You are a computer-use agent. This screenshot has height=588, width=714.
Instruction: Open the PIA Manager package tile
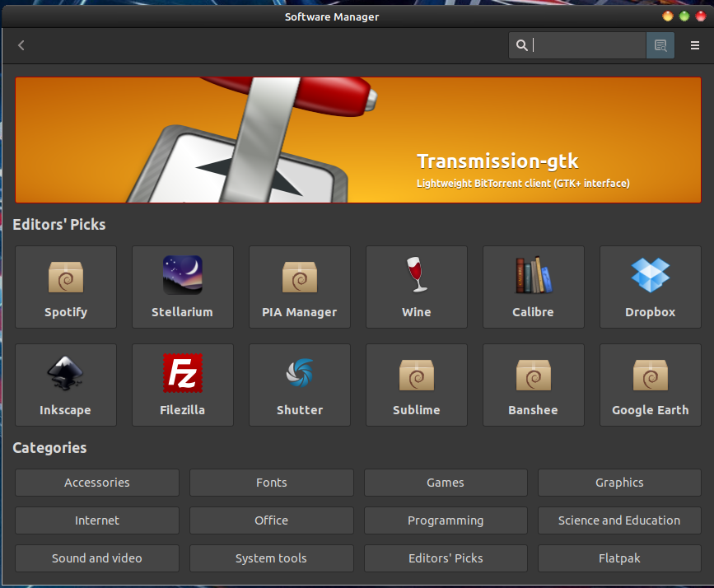[300, 287]
